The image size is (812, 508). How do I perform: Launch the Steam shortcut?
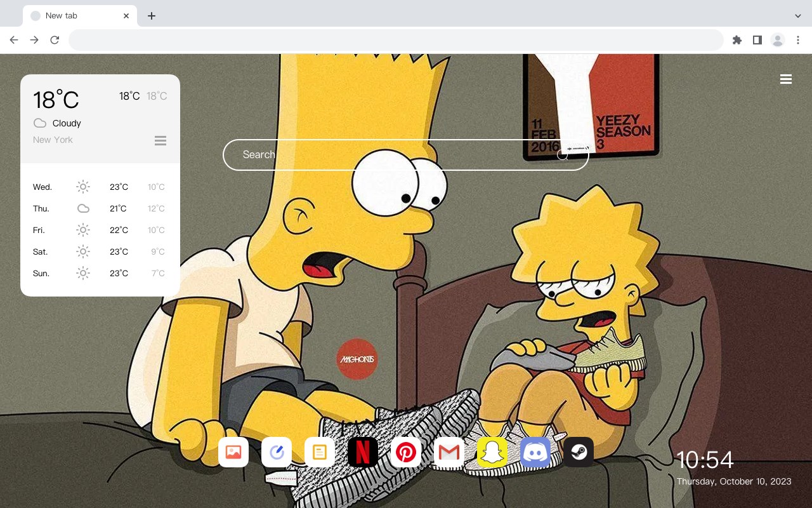click(x=579, y=452)
